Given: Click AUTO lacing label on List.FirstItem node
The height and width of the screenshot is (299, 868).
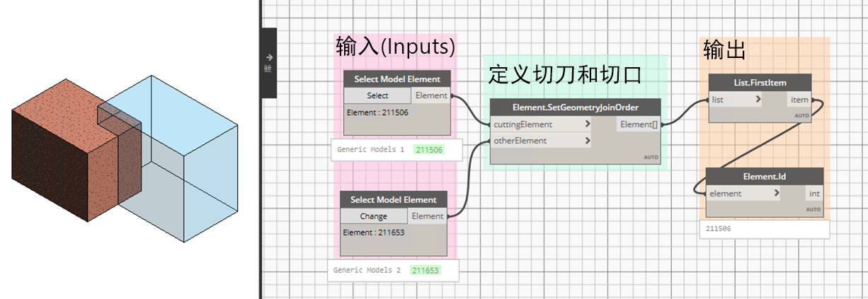Looking at the screenshot, I should (x=801, y=115).
